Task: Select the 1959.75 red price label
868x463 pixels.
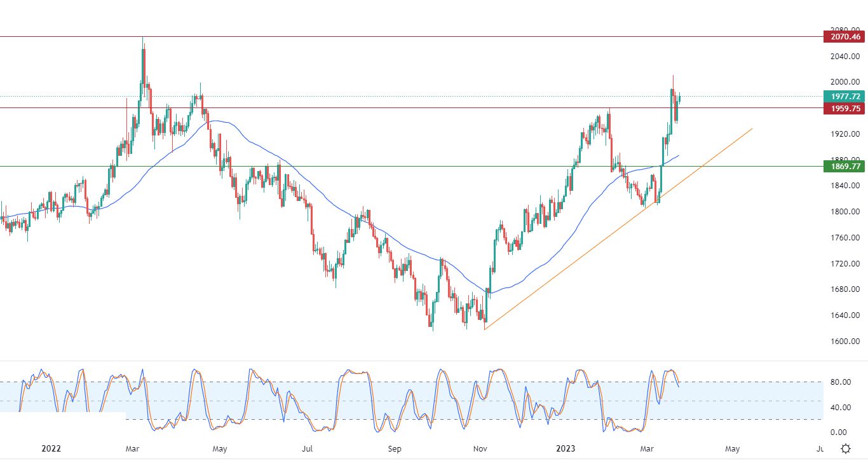Action: pyautogui.click(x=844, y=109)
